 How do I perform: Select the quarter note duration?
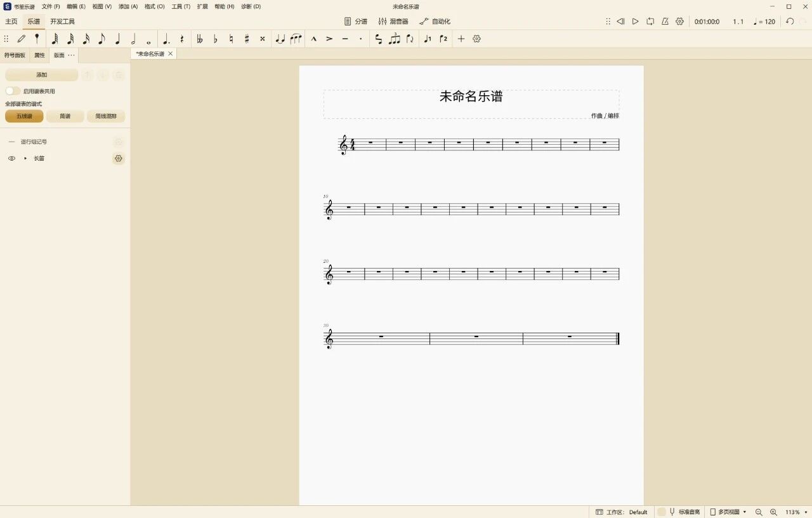117,39
